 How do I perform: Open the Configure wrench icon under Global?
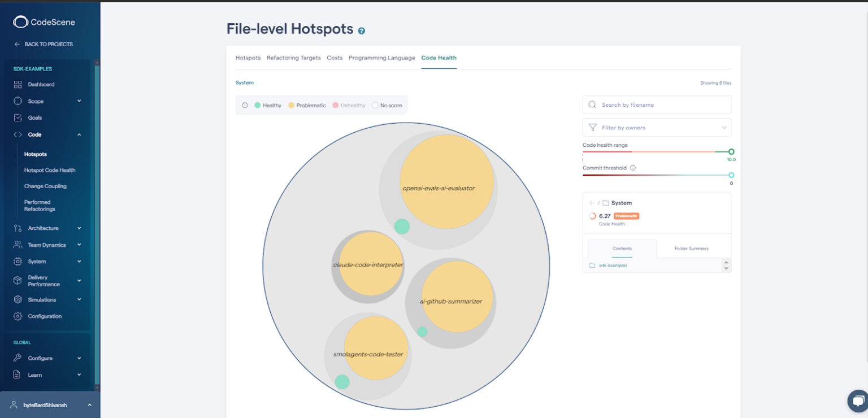(19, 358)
